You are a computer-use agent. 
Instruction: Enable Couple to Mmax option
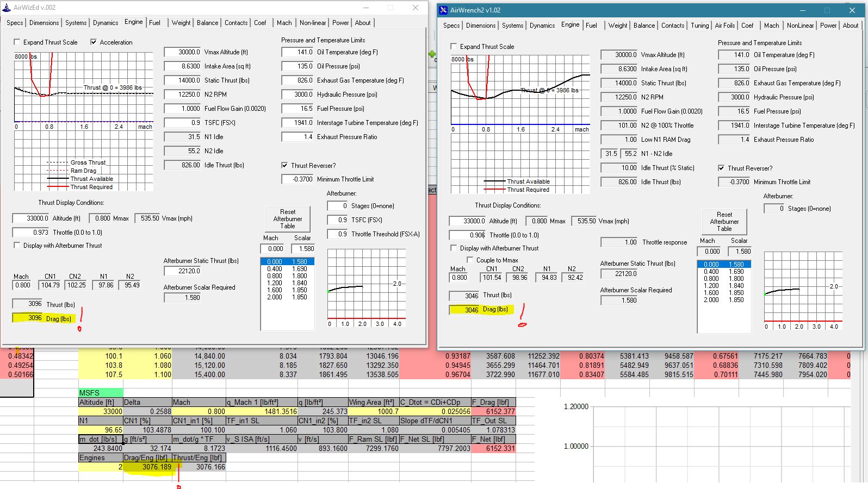[x=470, y=260]
